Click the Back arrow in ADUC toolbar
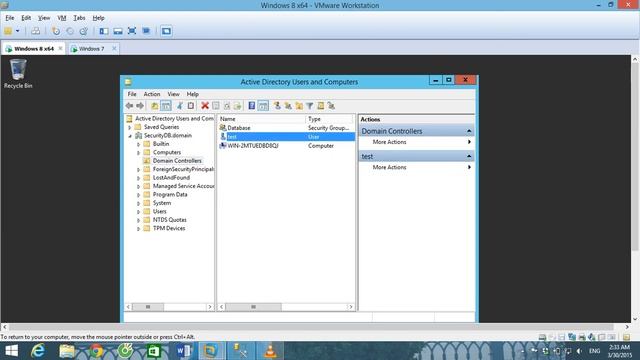 [129, 106]
